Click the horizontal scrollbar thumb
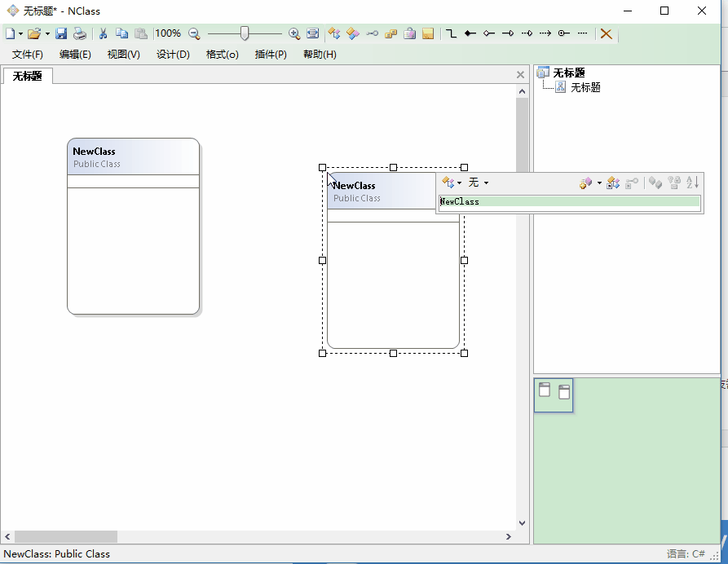The image size is (728, 564). coord(66,536)
